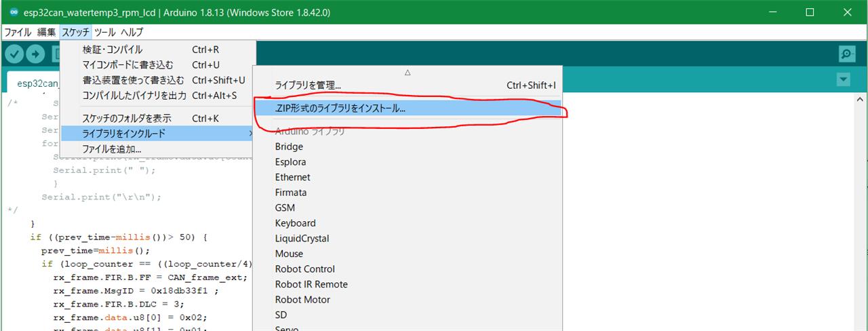Screen dimensions: 868x331
Task: Include the SD library
Action: 408,315
